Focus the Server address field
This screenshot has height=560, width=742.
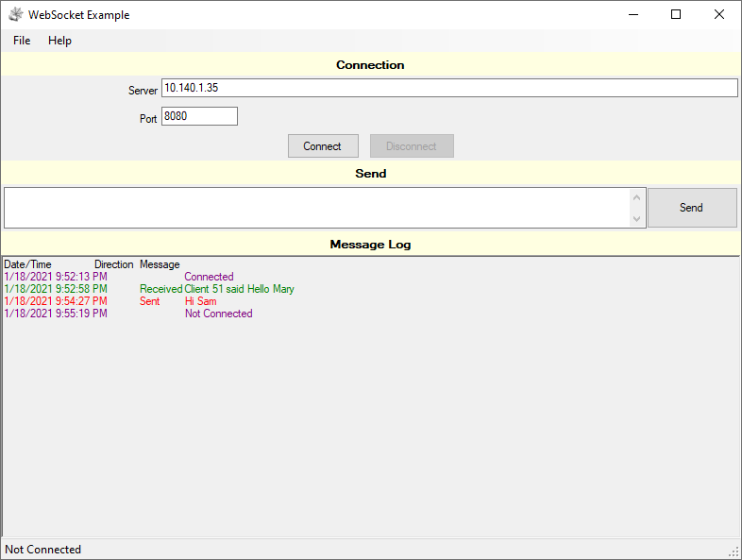[449, 88]
